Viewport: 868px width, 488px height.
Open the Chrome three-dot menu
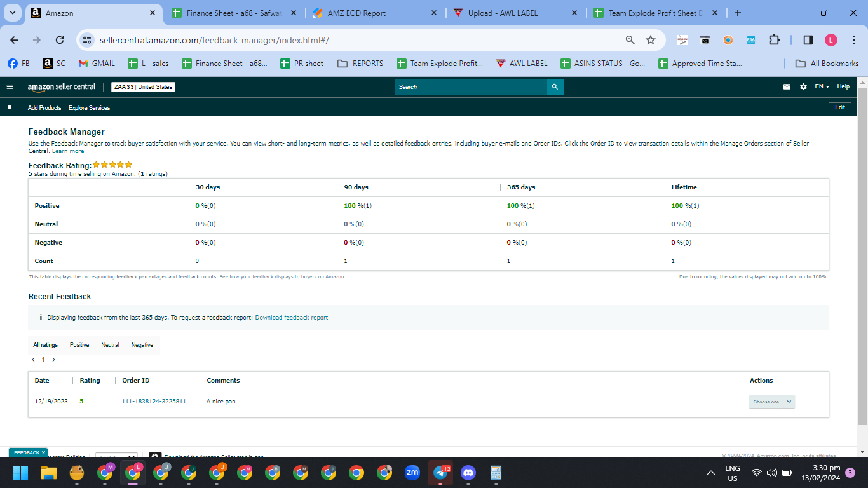point(853,40)
